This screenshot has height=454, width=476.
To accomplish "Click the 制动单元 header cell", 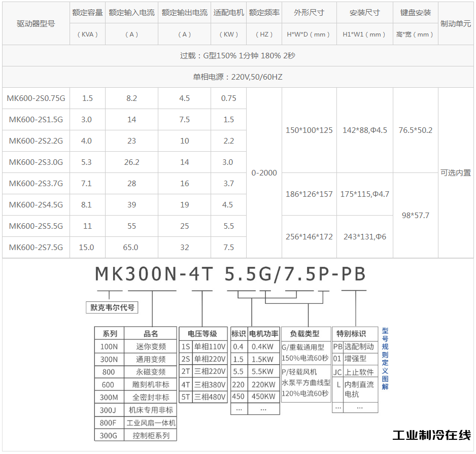I will point(456,23).
